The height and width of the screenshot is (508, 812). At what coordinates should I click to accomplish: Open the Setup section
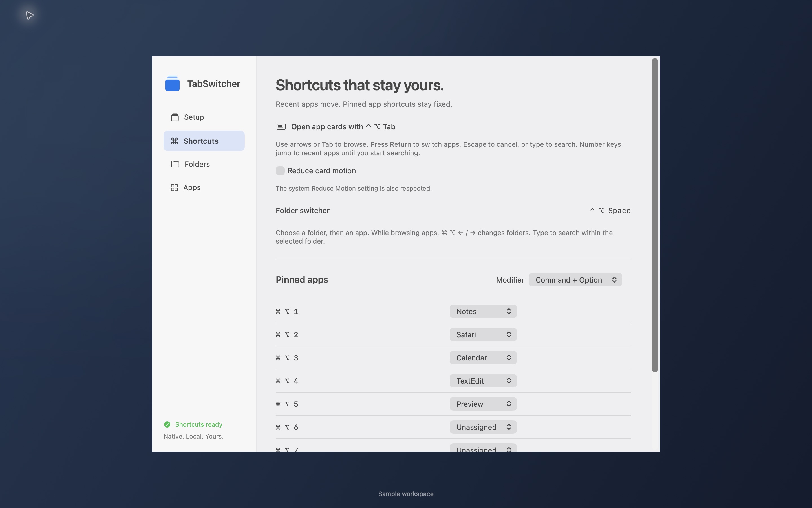(204, 117)
